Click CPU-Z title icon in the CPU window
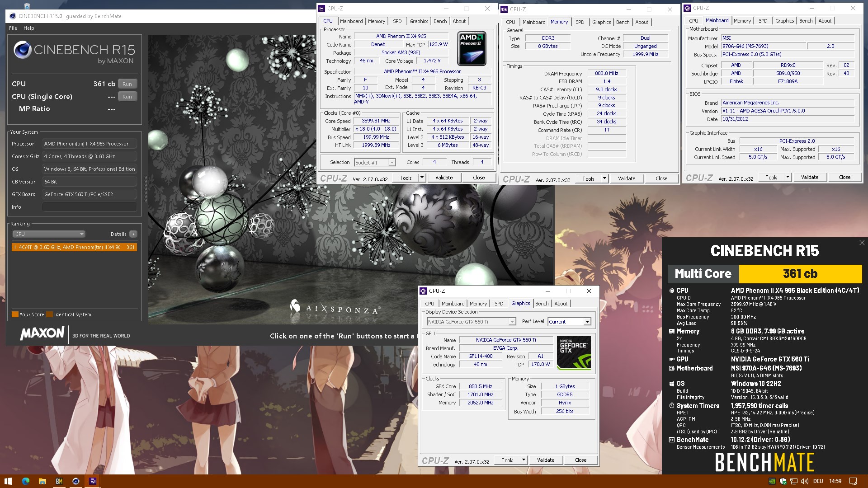Screen dimensions: 868x488 (x=321, y=8)
